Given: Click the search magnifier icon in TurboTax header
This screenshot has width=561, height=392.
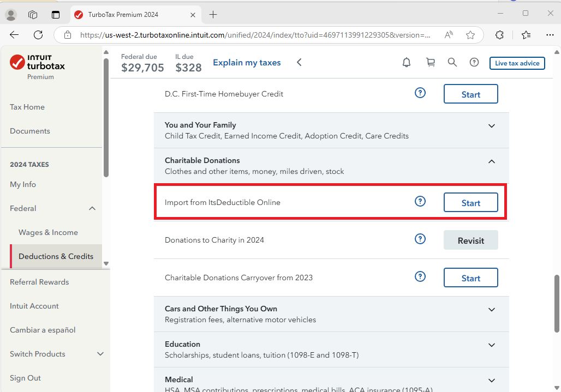Looking at the screenshot, I should tap(452, 63).
